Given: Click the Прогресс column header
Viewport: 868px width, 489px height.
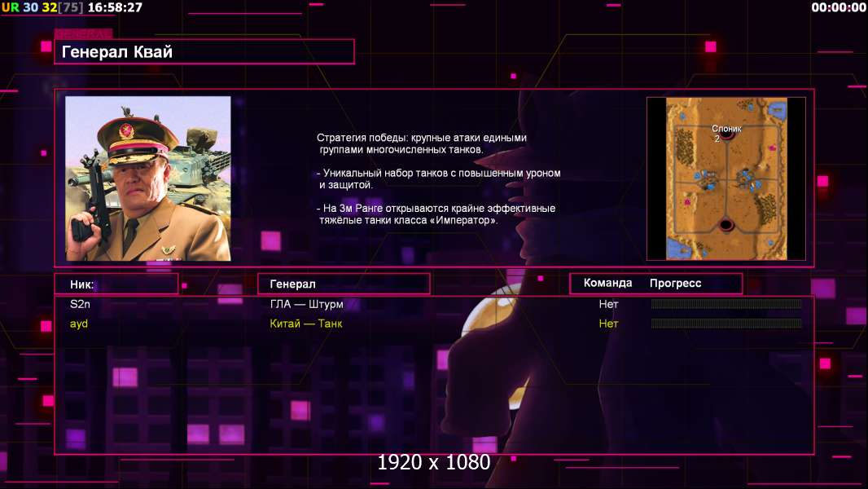Looking at the screenshot, I should (x=675, y=283).
